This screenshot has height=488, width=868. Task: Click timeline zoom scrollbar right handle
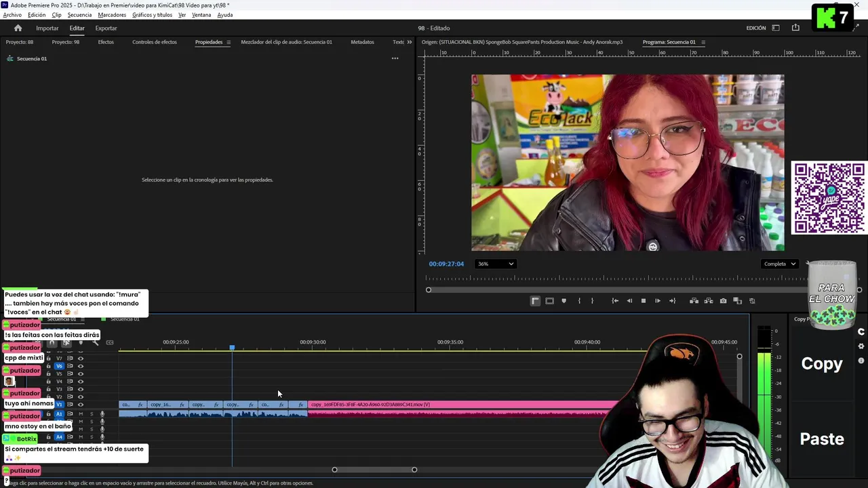[414, 470]
